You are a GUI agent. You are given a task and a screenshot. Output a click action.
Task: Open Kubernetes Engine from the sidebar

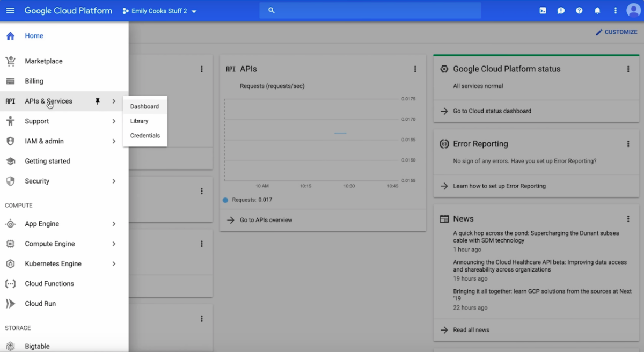tap(54, 263)
